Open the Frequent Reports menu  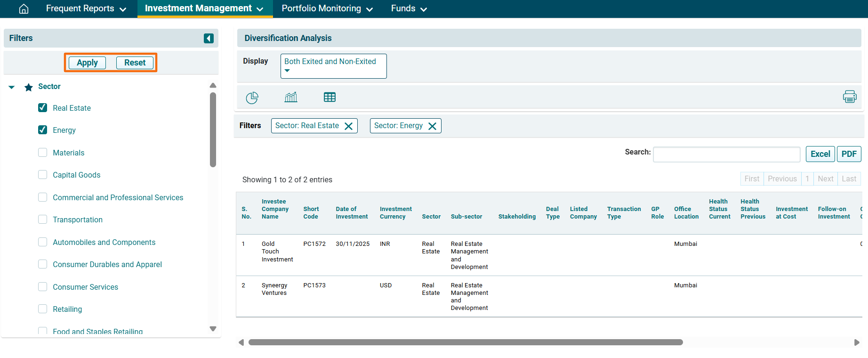[86, 9]
